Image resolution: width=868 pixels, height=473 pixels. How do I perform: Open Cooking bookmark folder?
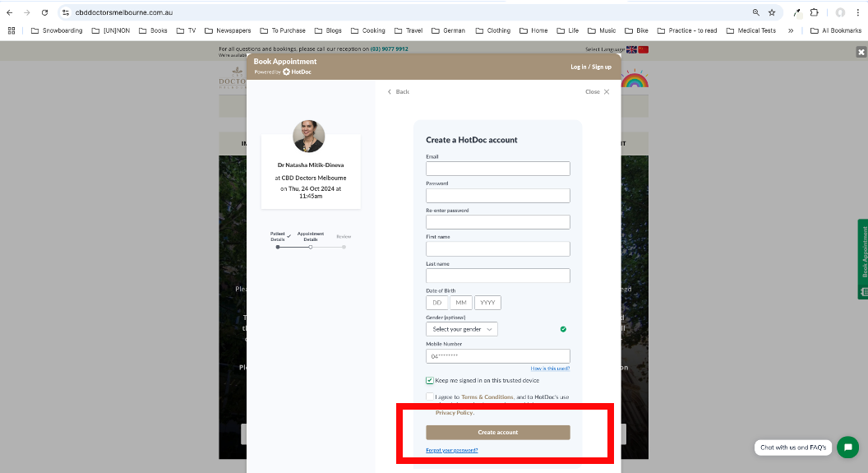(x=368, y=30)
